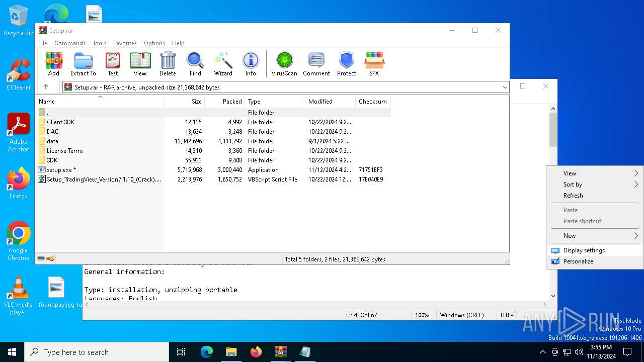
Task: Sort by Packed column header
Action: 225,102
